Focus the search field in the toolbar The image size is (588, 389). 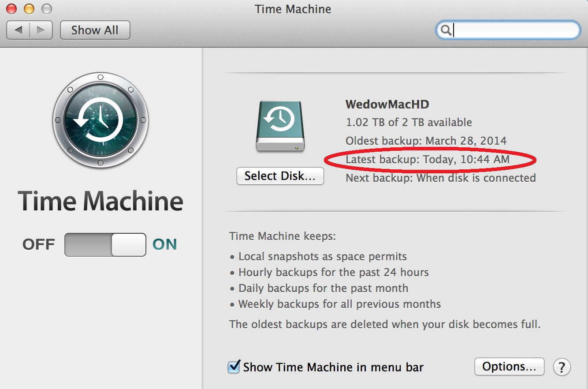(x=514, y=30)
